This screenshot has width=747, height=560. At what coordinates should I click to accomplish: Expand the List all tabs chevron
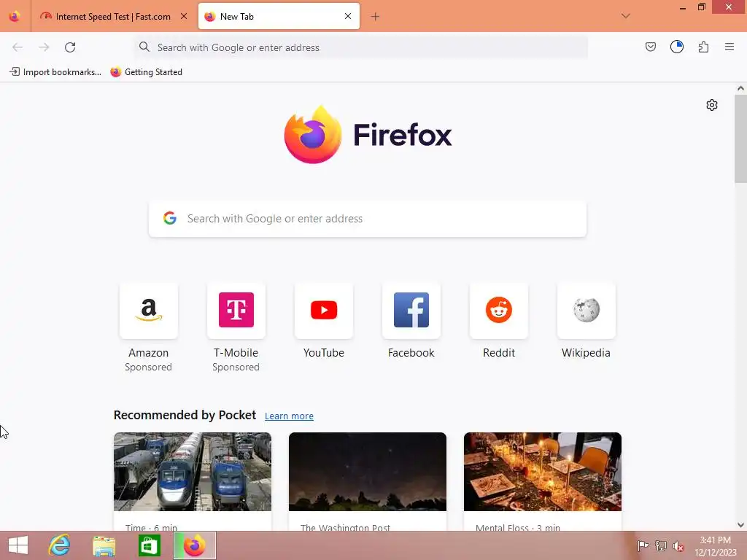(625, 16)
